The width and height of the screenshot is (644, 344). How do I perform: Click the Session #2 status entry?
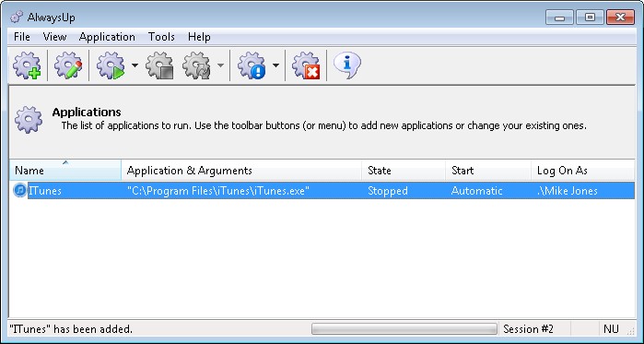(528, 329)
